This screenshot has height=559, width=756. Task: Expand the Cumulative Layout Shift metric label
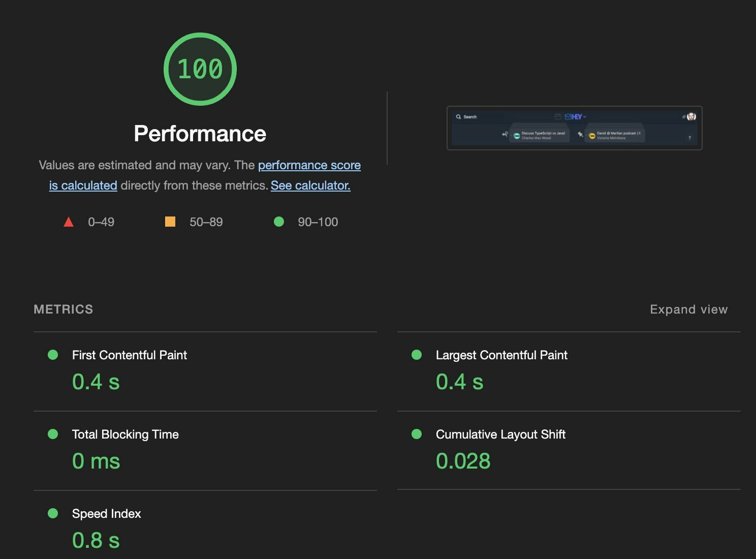[500, 434]
